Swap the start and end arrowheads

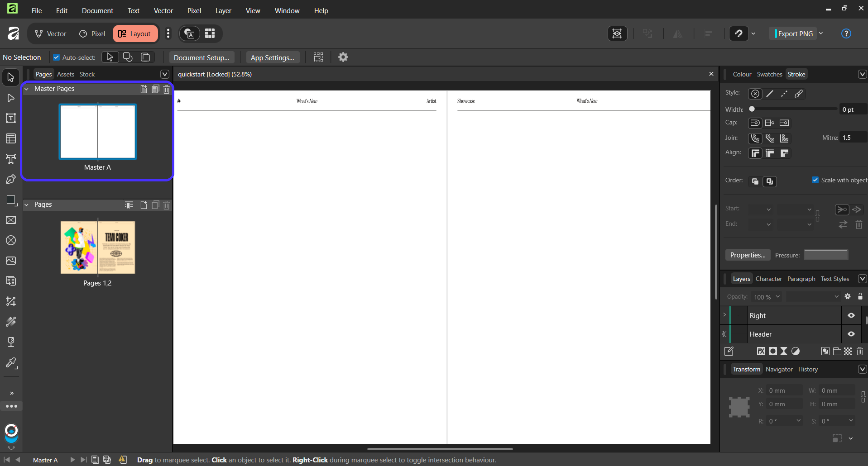click(x=843, y=224)
